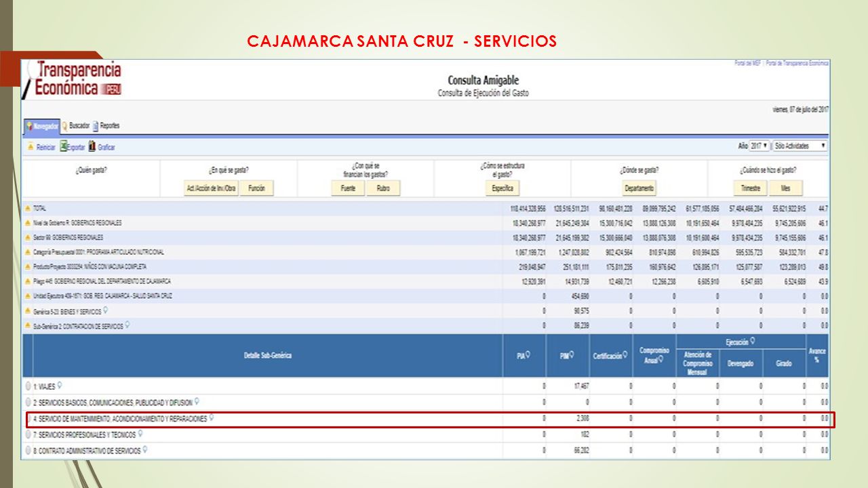This screenshot has width=868, height=488.
Task: Click the Avance % column header
Action: point(818,355)
